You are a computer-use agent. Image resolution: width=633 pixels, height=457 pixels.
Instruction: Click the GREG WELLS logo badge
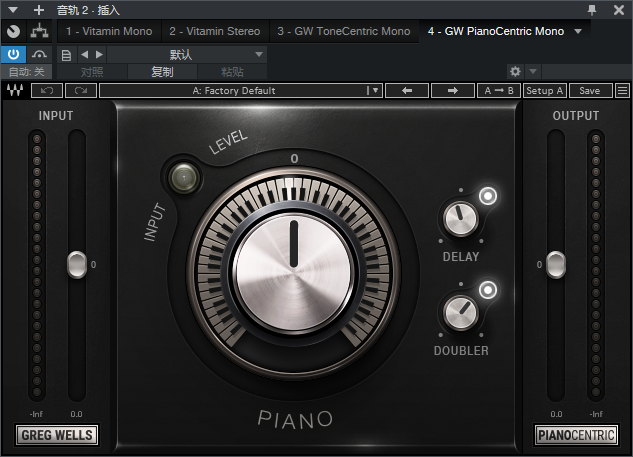coord(57,435)
